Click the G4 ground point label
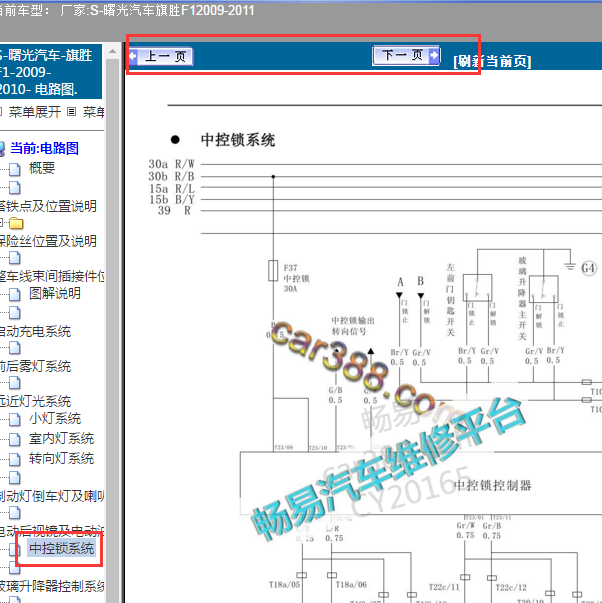602x603 pixels. click(589, 268)
